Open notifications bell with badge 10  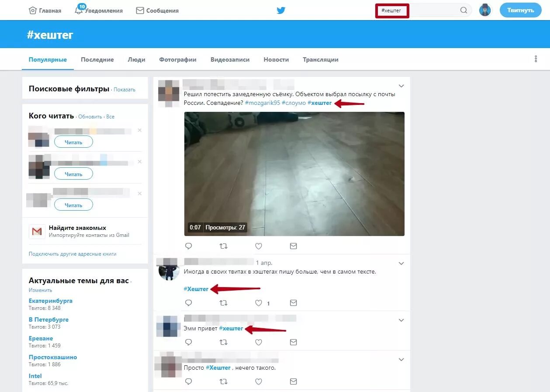coord(79,10)
